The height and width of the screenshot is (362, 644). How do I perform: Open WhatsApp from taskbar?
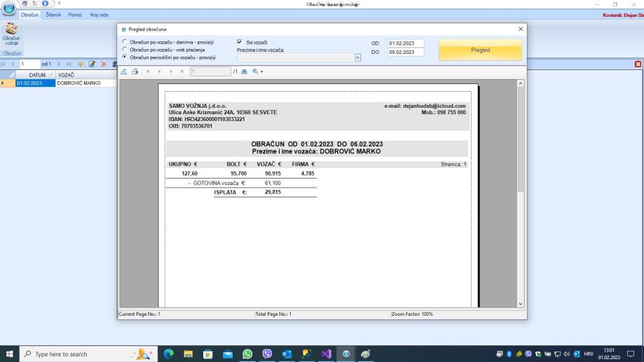247,354
